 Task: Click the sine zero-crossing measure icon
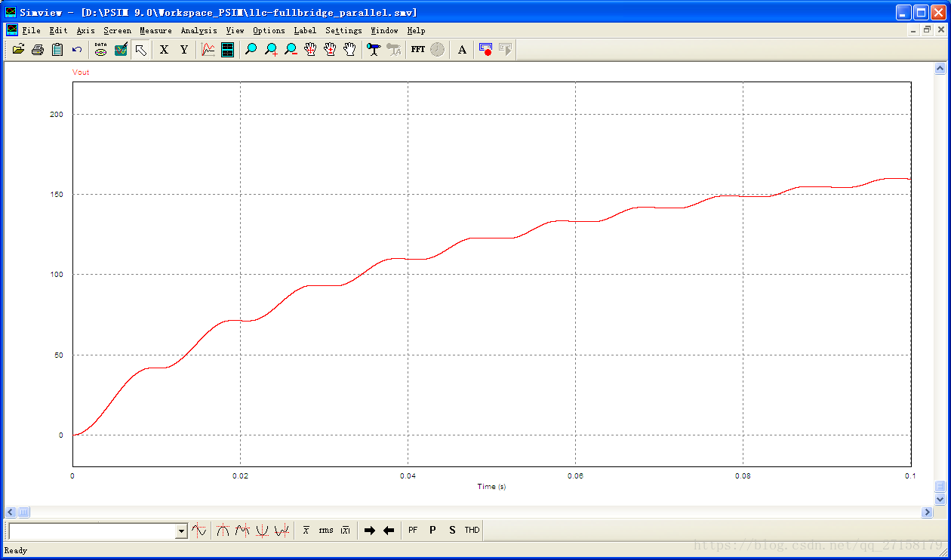click(x=199, y=531)
